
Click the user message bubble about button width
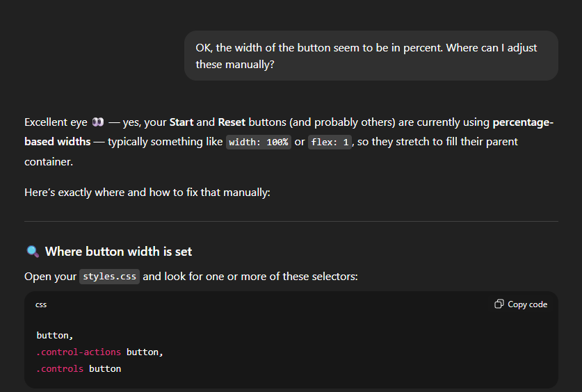click(x=371, y=56)
